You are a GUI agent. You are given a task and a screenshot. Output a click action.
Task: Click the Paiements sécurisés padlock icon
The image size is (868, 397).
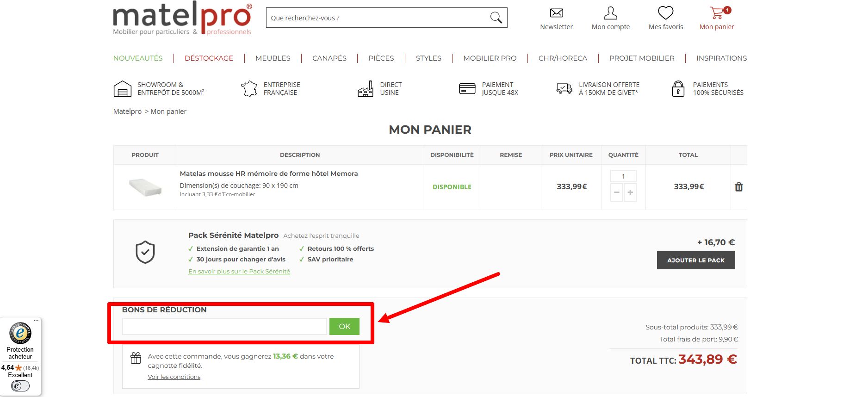[678, 88]
